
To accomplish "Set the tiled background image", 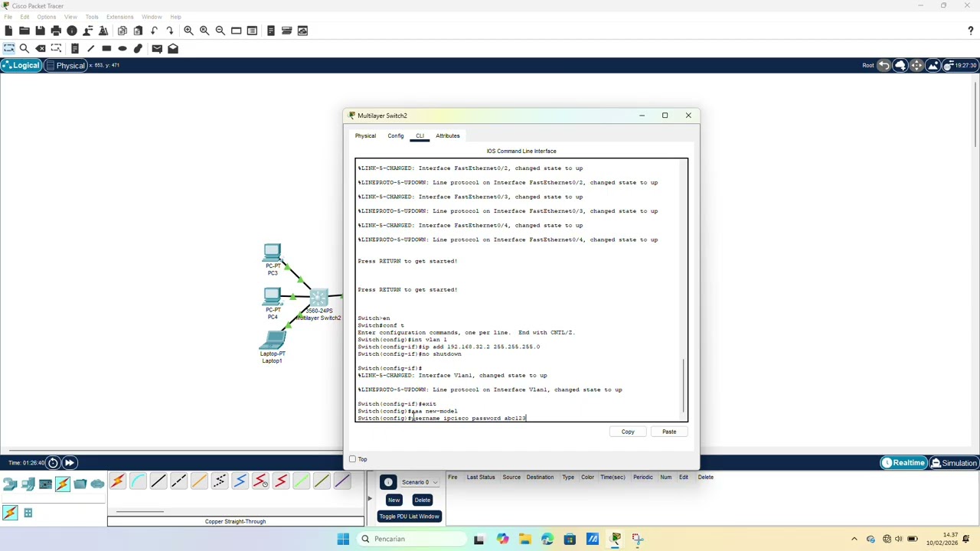I will coord(933,65).
